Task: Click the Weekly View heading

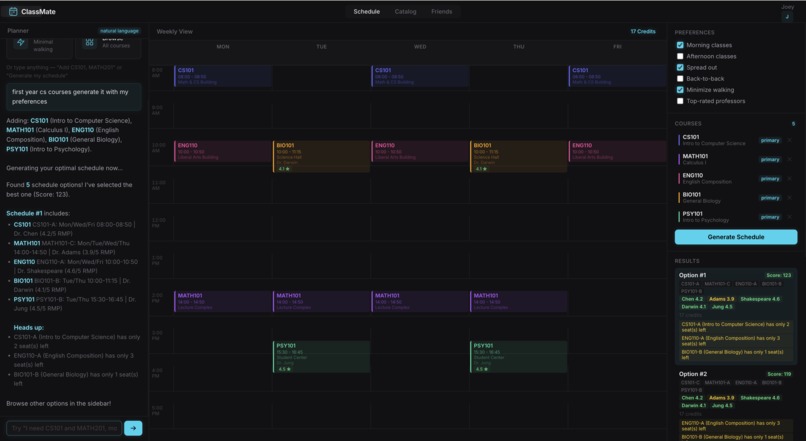Action: coord(174,31)
